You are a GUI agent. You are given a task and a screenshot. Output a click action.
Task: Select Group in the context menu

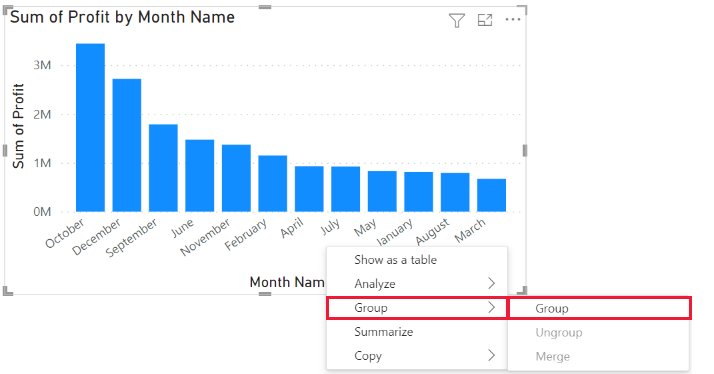pos(417,308)
